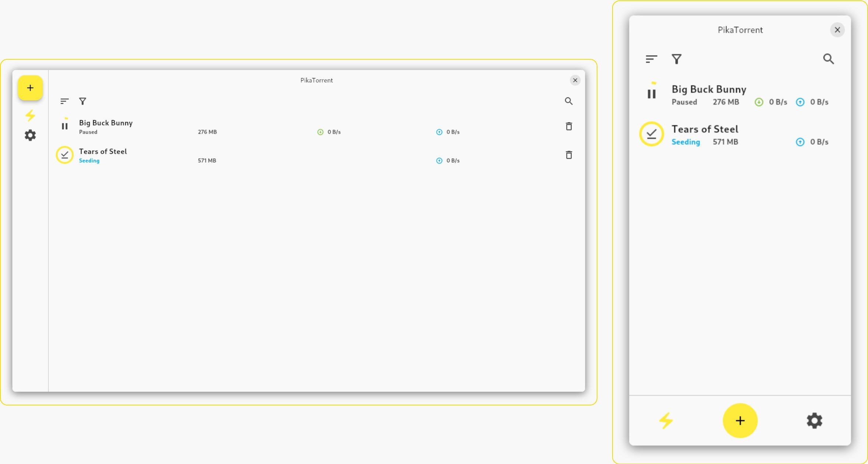Click the Seeding status label on Tears of Steel

tap(89, 161)
